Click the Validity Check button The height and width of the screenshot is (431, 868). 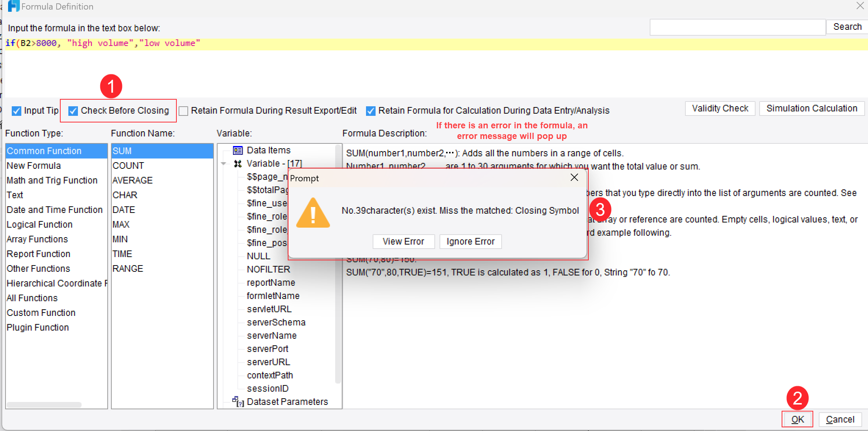click(x=720, y=108)
